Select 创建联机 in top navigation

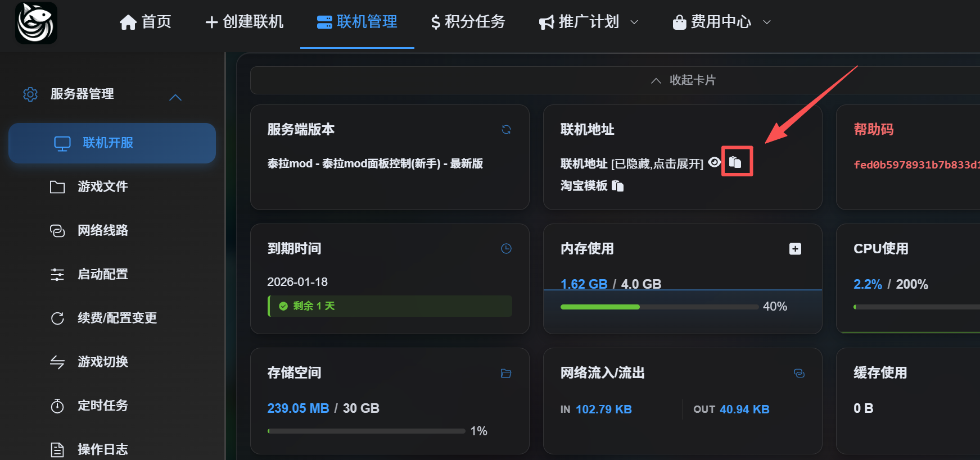[245, 22]
